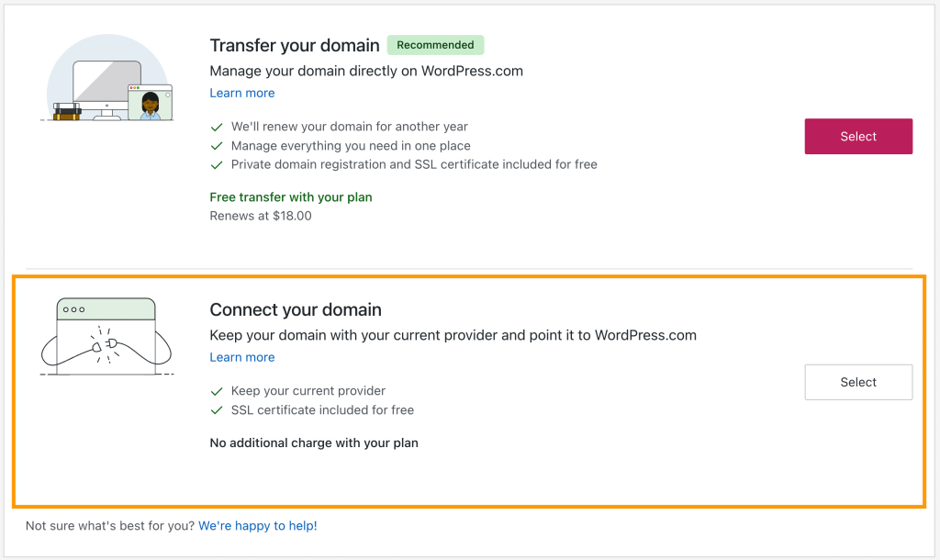
Task: Click the checkmark beside "Manage everything you need"
Action: point(218,146)
